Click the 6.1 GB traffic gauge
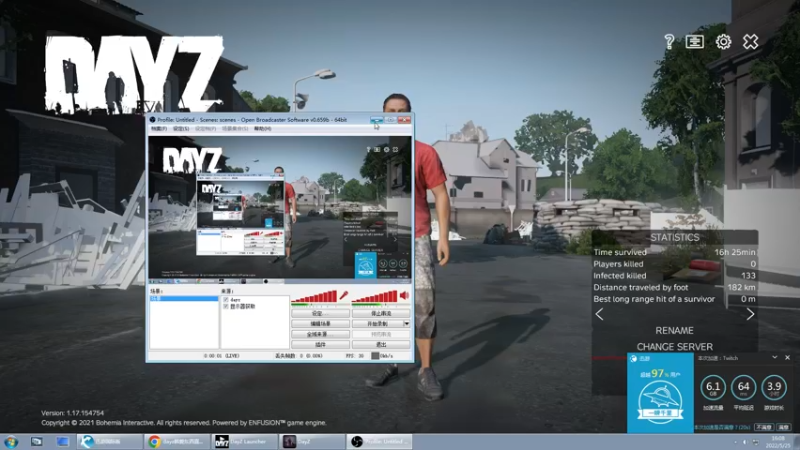Image resolution: width=800 pixels, height=450 pixels. tap(713, 388)
